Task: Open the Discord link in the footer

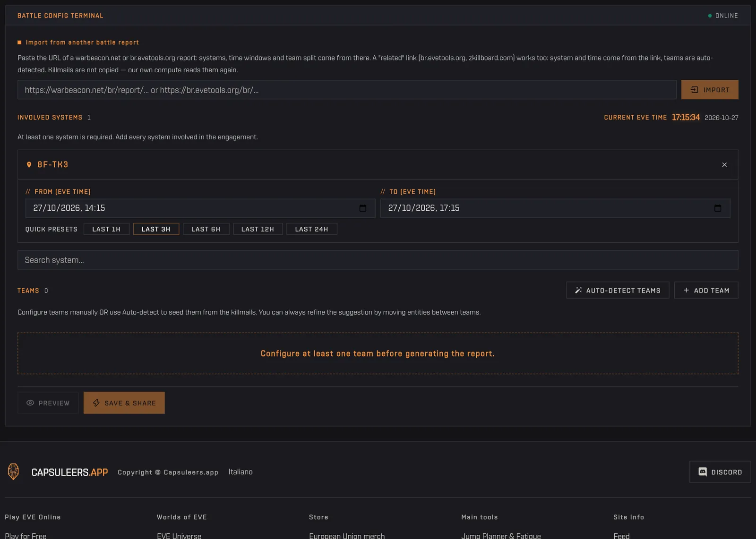Action: click(x=720, y=472)
